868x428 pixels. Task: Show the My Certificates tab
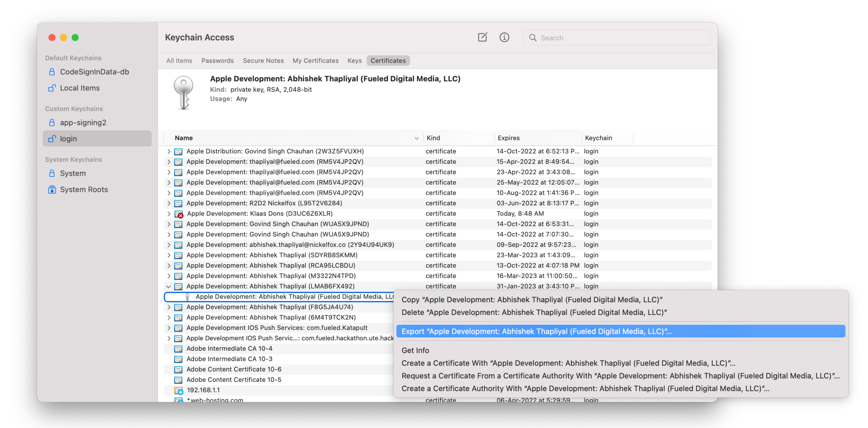(x=316, y=61)
